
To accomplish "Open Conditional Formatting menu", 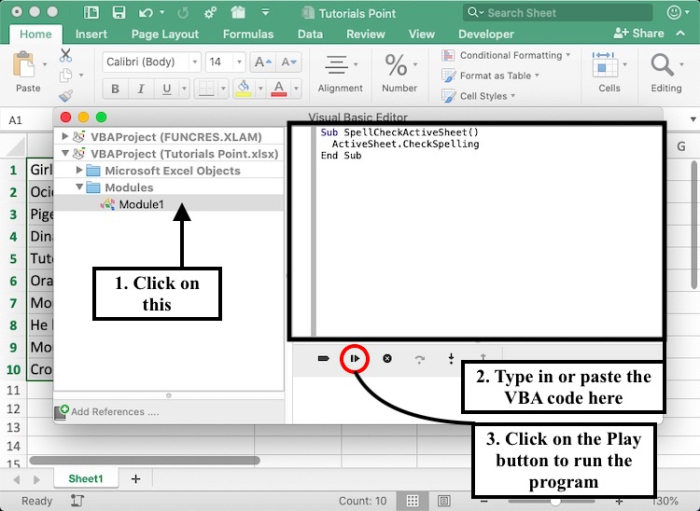I will (506, 55).
